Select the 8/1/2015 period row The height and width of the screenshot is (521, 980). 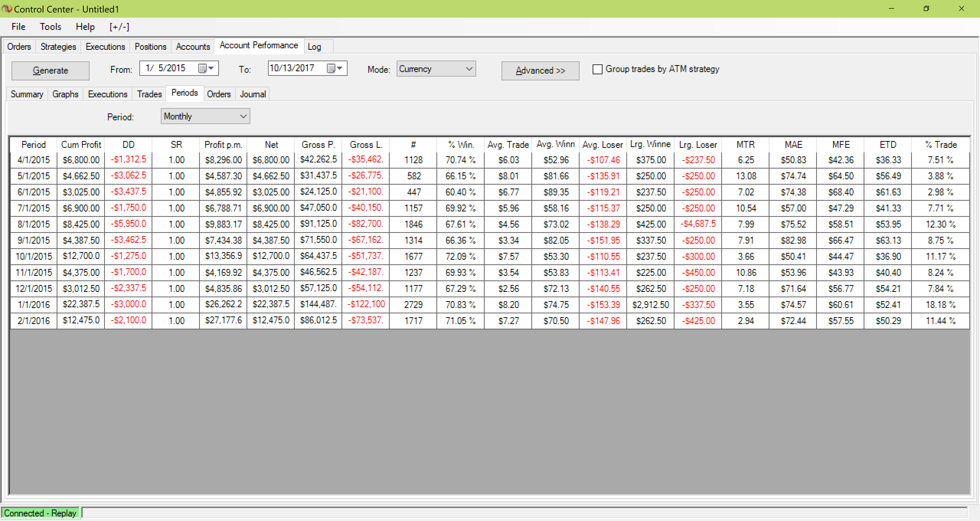(490, 224)
